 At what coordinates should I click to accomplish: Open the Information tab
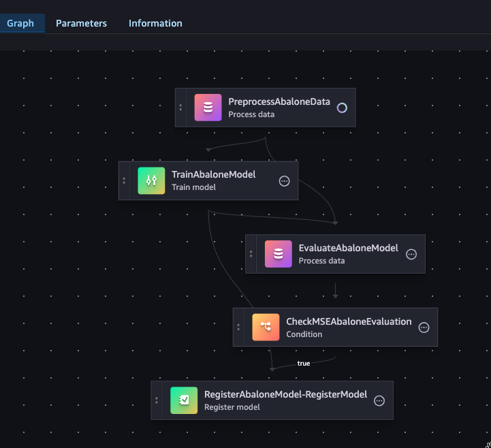(x=155, y=23)
